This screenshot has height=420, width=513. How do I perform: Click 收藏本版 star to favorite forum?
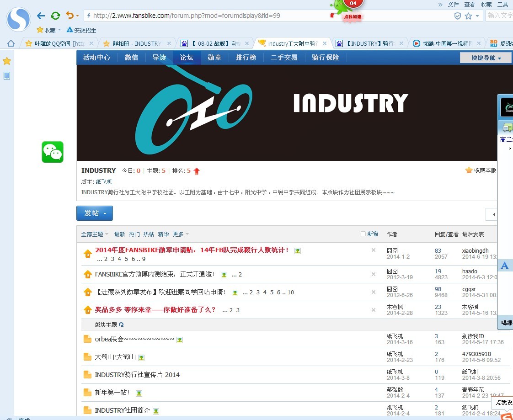tap(481, 170)
